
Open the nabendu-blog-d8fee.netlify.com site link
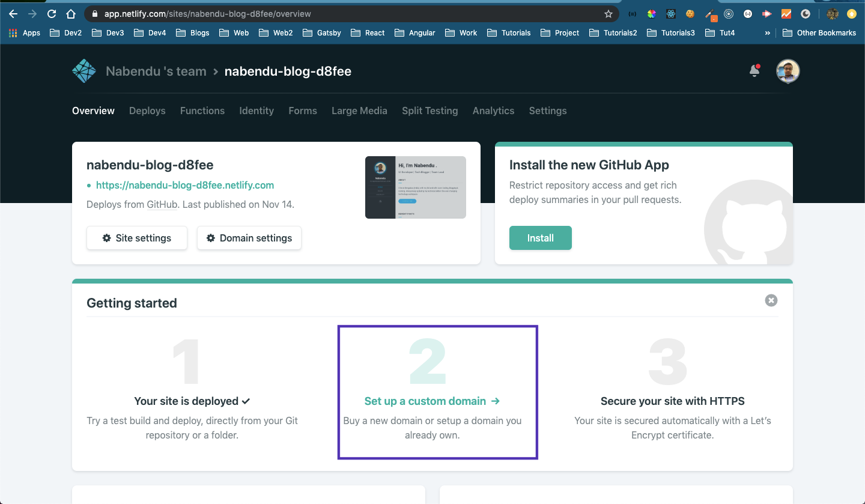pyautogui.click(x=185, y=185)
